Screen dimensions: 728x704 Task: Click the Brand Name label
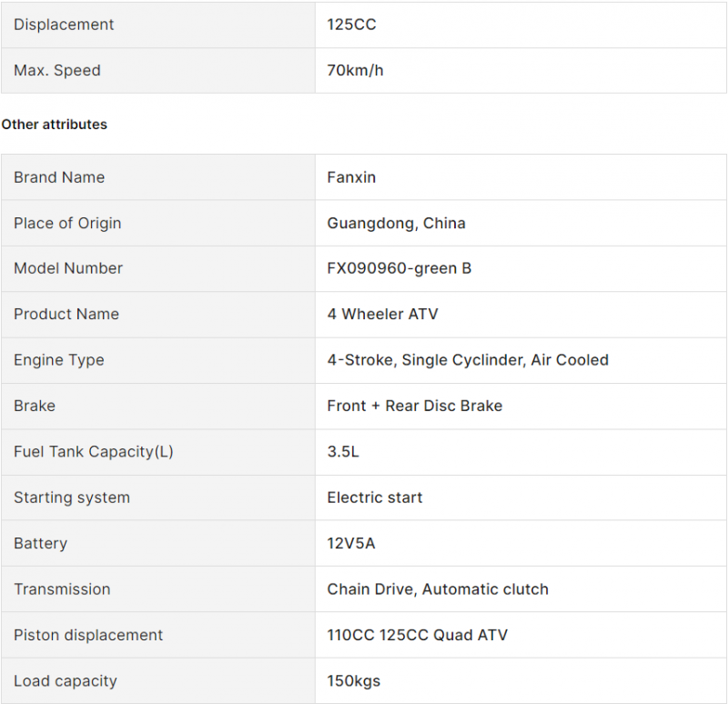pos(59,177)
